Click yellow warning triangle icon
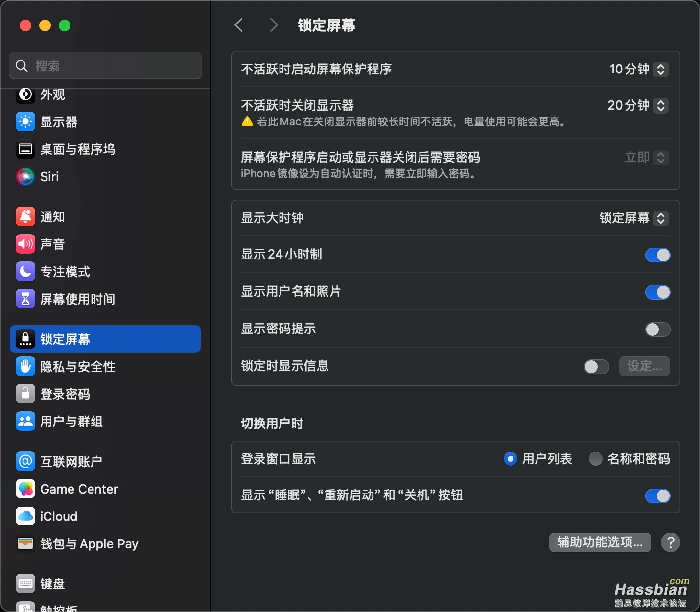The height and width of the screenshot is (612, 700). (x=247, y=121)
